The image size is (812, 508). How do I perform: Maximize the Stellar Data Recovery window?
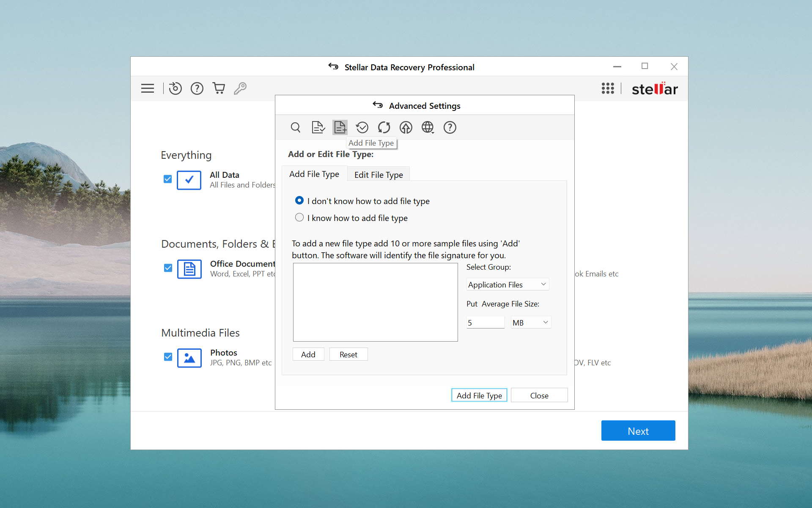coord(645,66)
